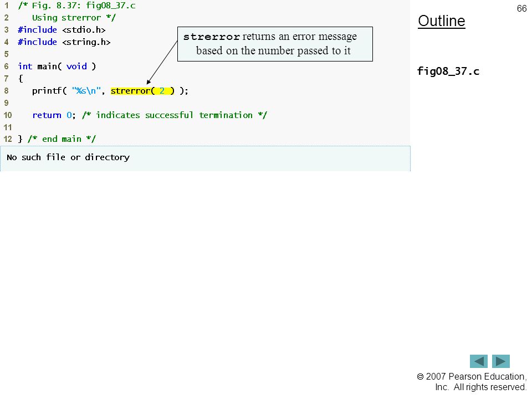The height and width of the screenshot is (399, 532).
Task: Click the 'indicates successful termination' comment
Action: tap(175, 115)
